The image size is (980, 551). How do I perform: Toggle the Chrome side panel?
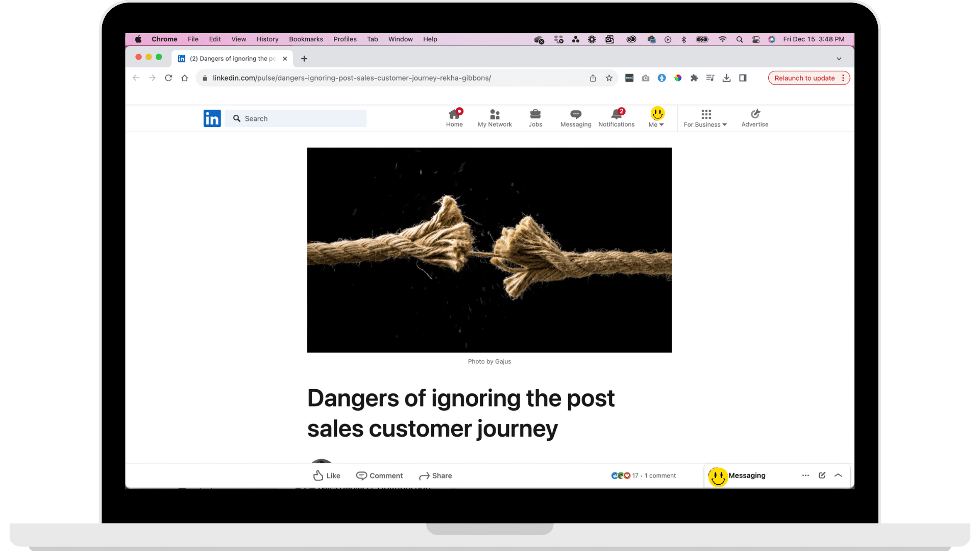[743, 78]
